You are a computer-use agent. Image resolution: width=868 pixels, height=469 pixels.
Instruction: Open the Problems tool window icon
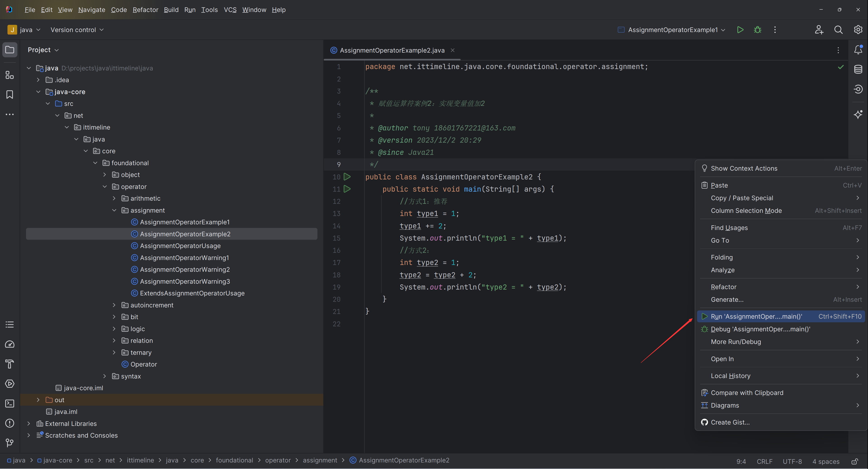point(10,423)
